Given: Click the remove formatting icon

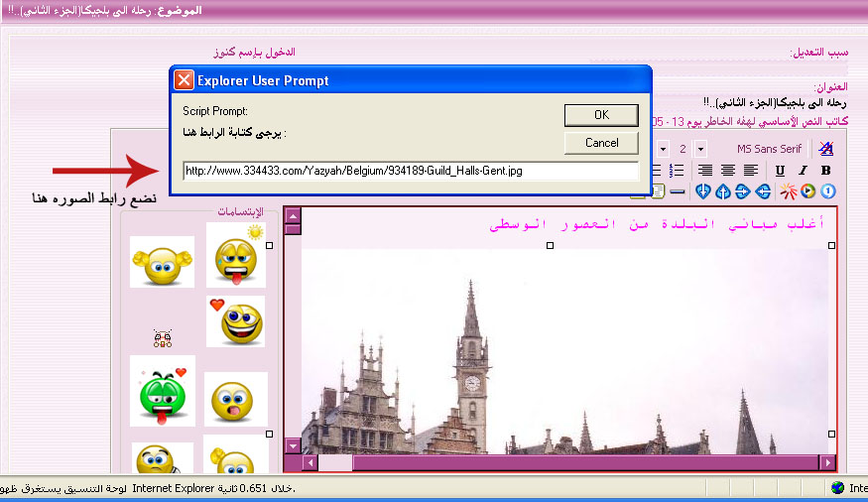Looking at the screenshot, I should (825, 149).
